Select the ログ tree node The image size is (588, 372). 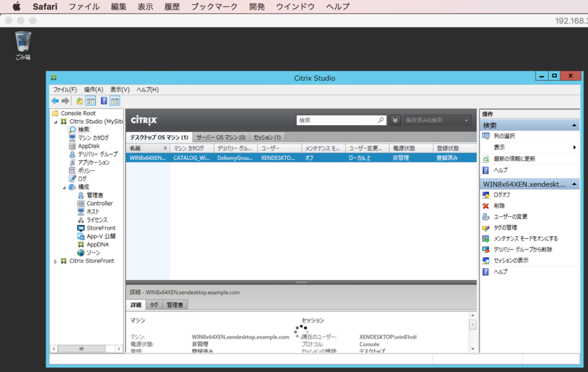click(x=82, y=179)
